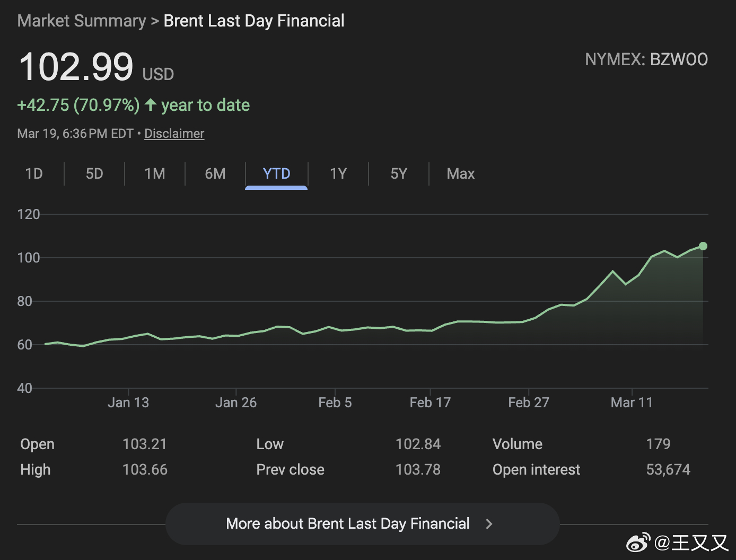The image size is (736, 560).
Task: Select the Max range tab
Action: tap(460, 174)
